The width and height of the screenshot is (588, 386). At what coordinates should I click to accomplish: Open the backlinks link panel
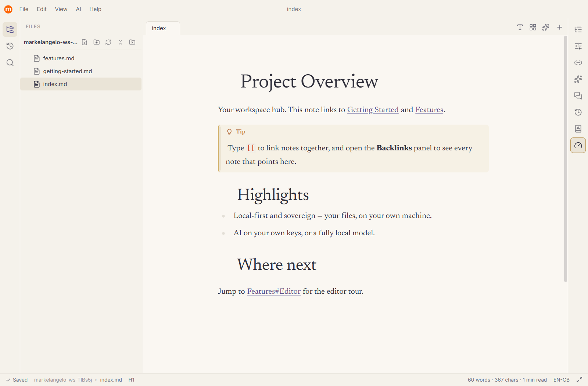coord(578,62)
